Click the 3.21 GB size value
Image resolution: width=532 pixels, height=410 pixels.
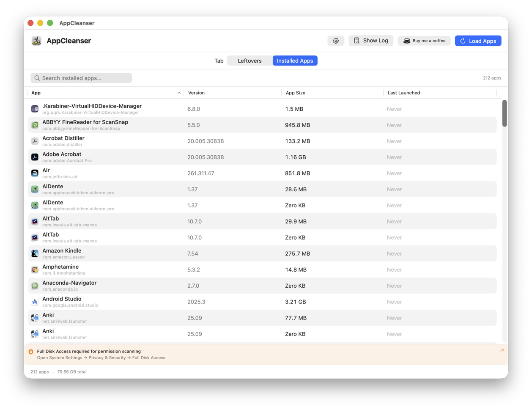(295, 302)
